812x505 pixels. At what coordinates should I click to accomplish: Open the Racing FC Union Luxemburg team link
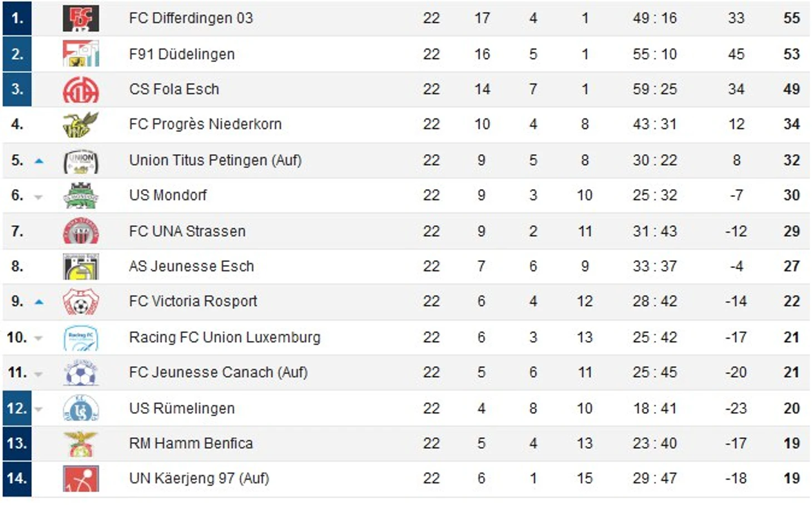tap(224, 338)
